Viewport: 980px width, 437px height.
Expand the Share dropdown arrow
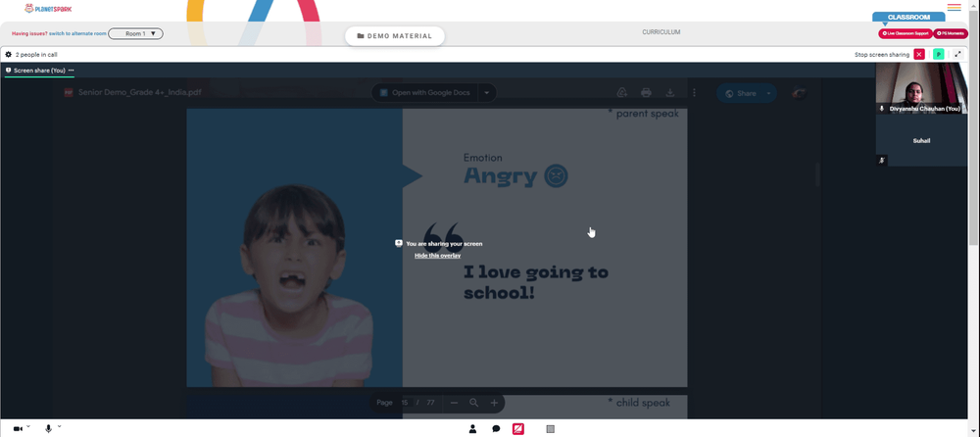769,93
